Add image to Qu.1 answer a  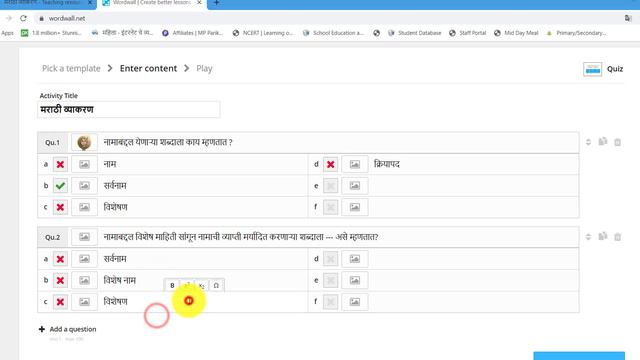tap(84, 164)
